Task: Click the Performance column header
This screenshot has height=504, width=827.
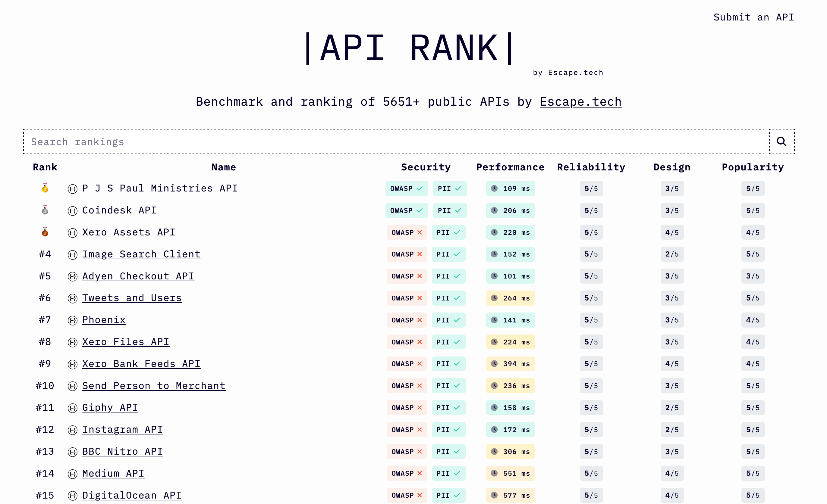Action: (x=510, y=167)
